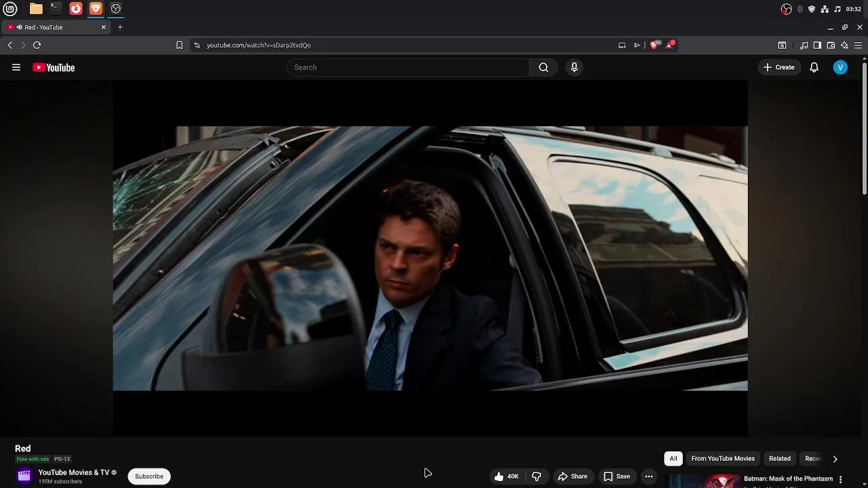Go forward to the next page
Screen dimensions: 868x488
point(23,45)
